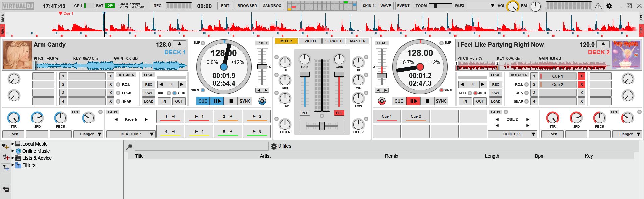Double the Deck 1 loop length
The image size is (644, 199).
coord(182,84)
